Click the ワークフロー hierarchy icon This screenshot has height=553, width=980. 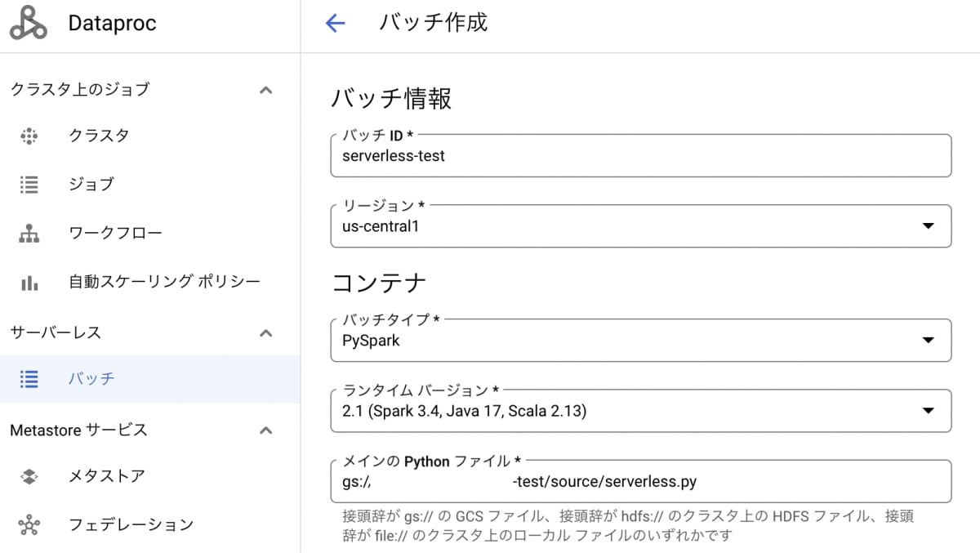click(29, 234)
